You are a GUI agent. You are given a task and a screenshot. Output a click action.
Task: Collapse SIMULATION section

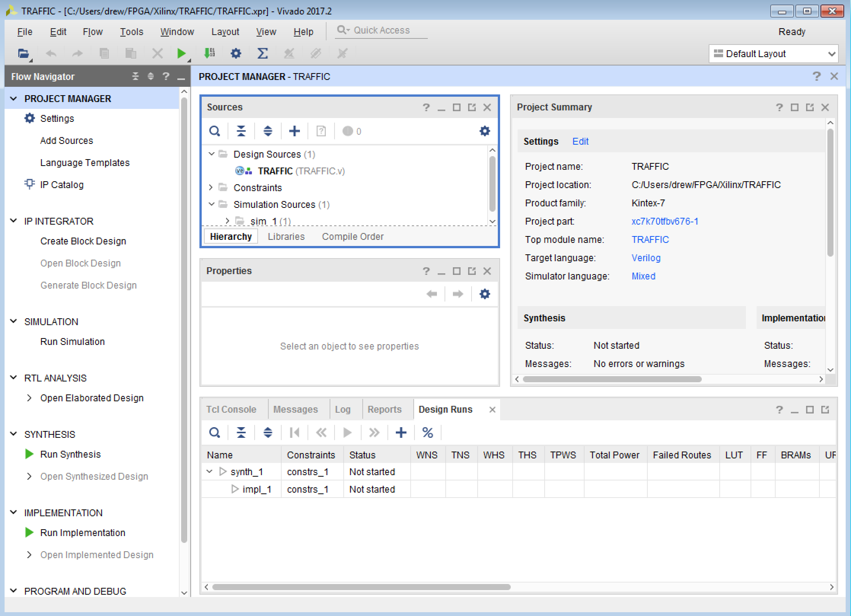click(x=14, y=321)
